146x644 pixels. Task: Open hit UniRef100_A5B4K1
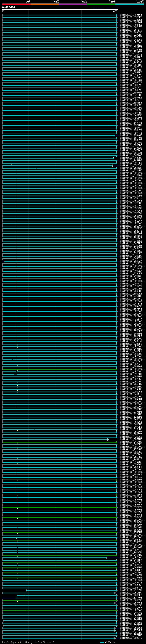[131, 25]
